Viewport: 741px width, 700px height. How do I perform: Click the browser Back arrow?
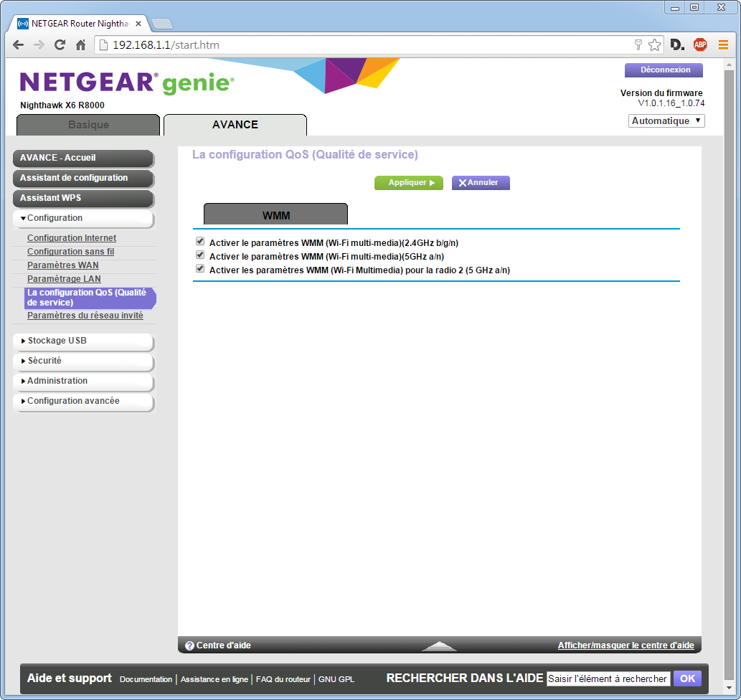[18, 45]
